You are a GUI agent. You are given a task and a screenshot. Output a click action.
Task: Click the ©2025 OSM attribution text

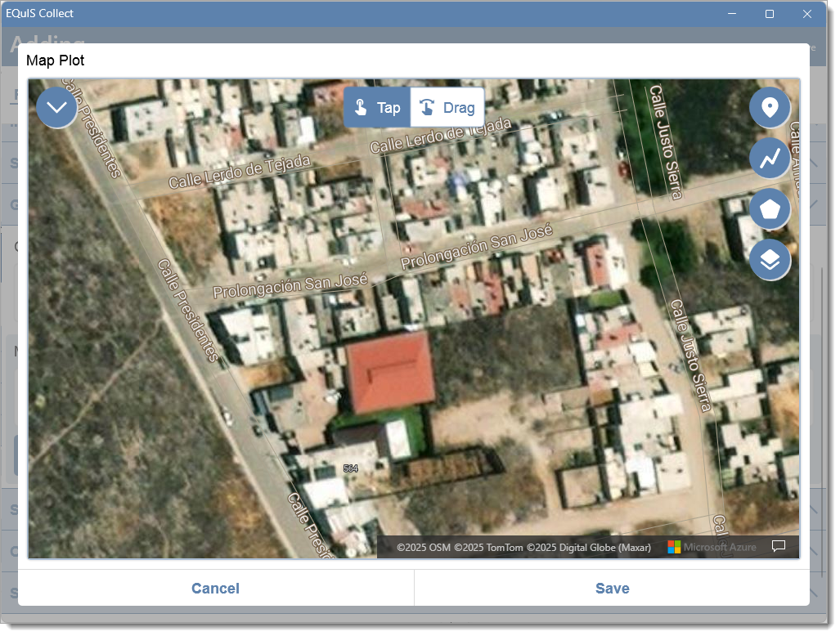[424, 547]
